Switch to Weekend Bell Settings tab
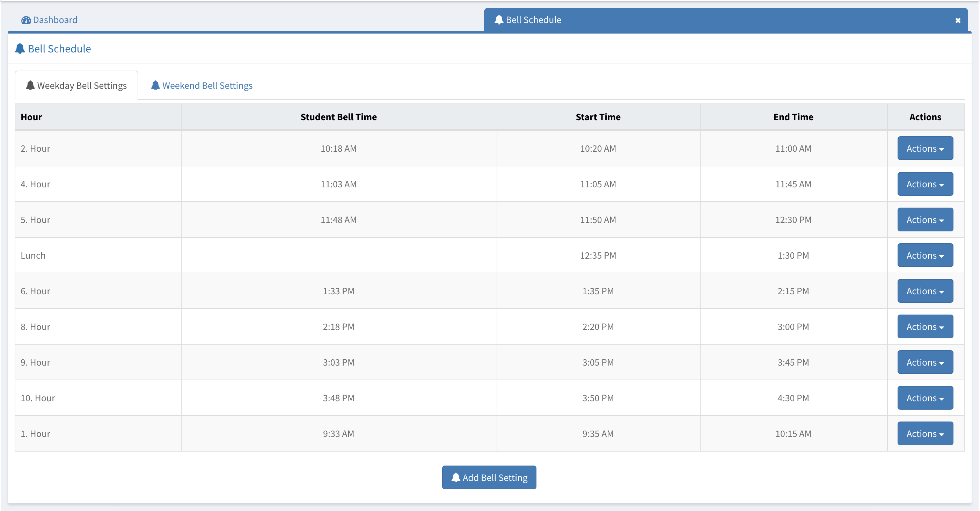This screenshot has width=980, height=511. (x=207, y=86)
